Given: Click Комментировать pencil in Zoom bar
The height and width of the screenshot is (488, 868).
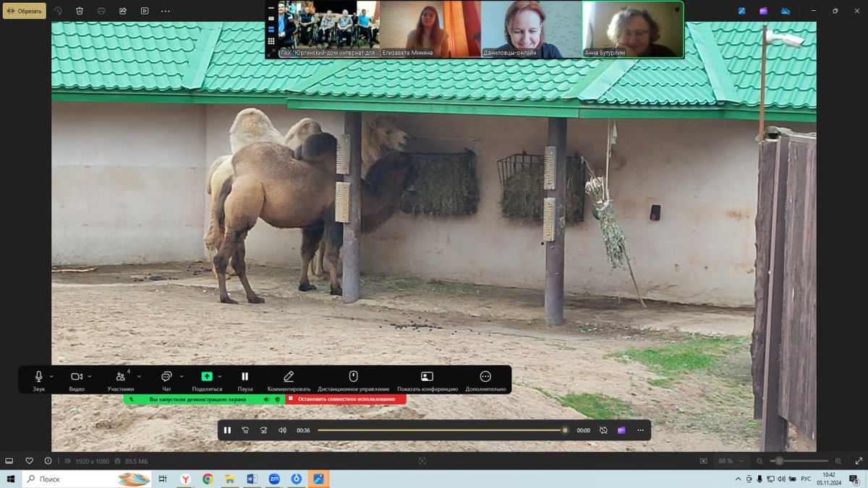Looking at the screenshot, I should click(x=289, y=380).
